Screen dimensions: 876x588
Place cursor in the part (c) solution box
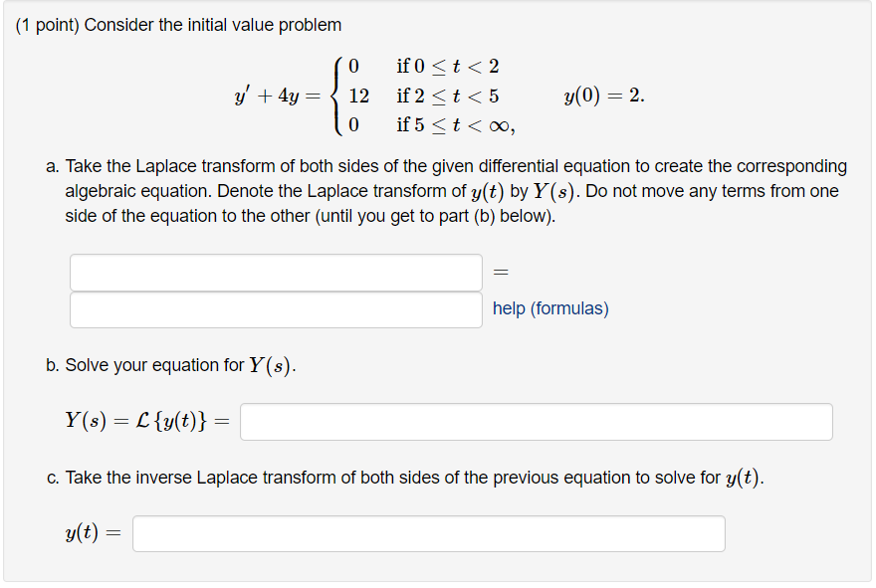point(428,533)
